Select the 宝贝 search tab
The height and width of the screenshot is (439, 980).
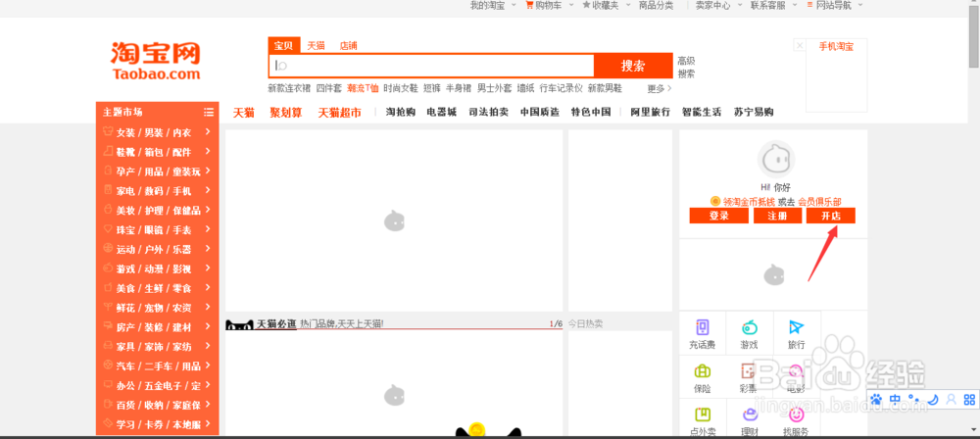click(284, 46)
